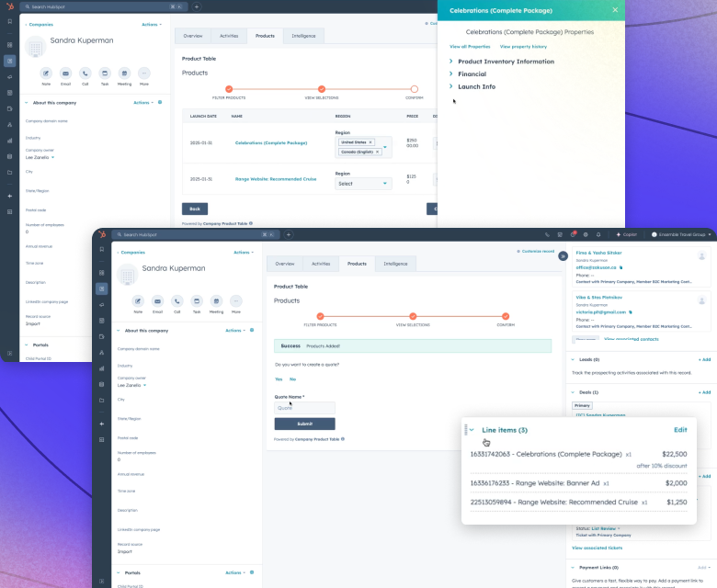This screenshot has width=717, height=588.
Task: Click the Task icon in the lower window
Action: tap(197, 301)
